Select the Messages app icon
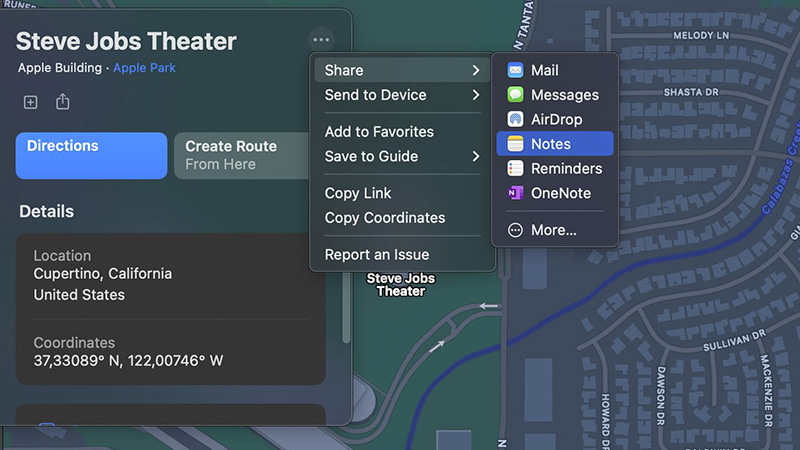 (515, 94)
